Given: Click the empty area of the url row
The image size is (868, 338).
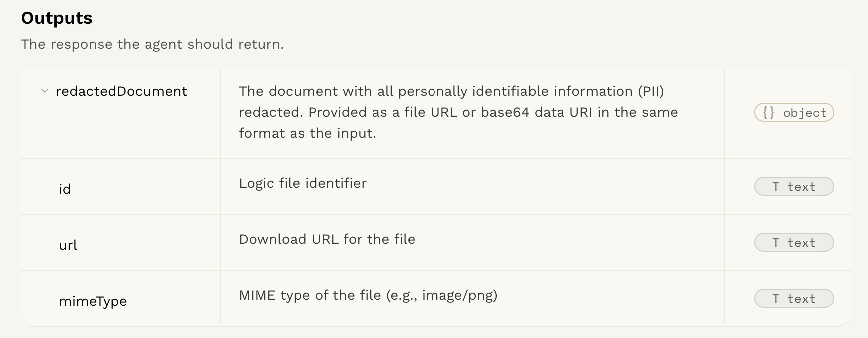Looking at the screenshot, I should tap(569, 243).
